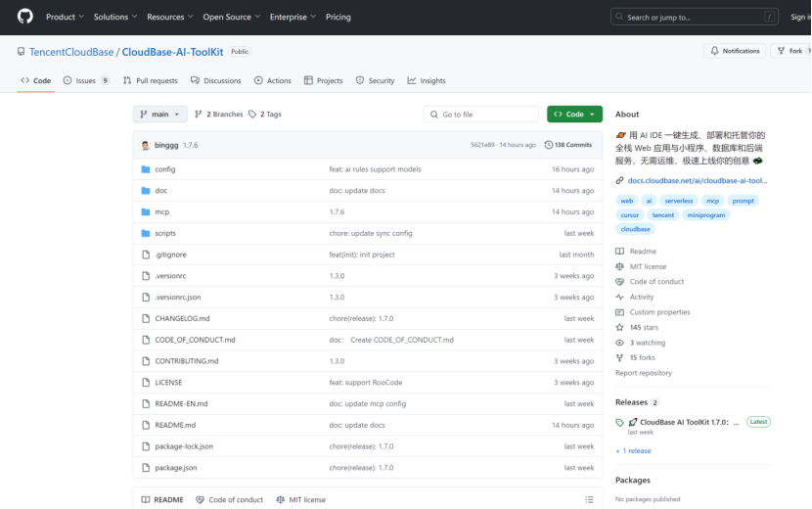Show the '+ 1 release' link

(x=633, y=451)
